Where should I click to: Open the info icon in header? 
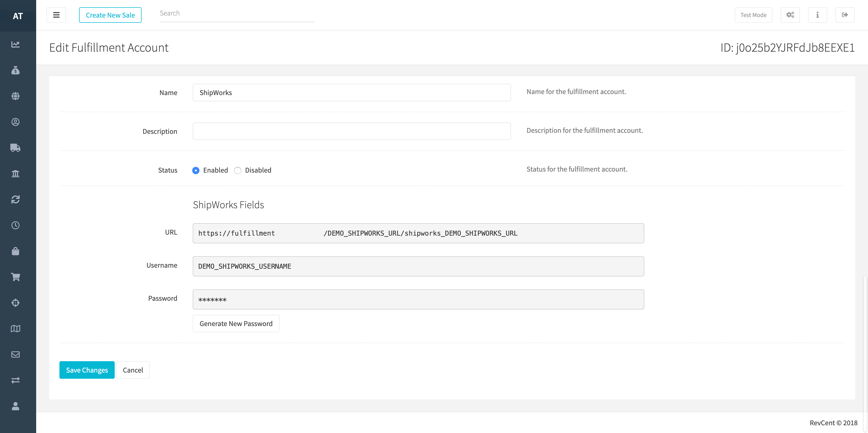point(817,15)
